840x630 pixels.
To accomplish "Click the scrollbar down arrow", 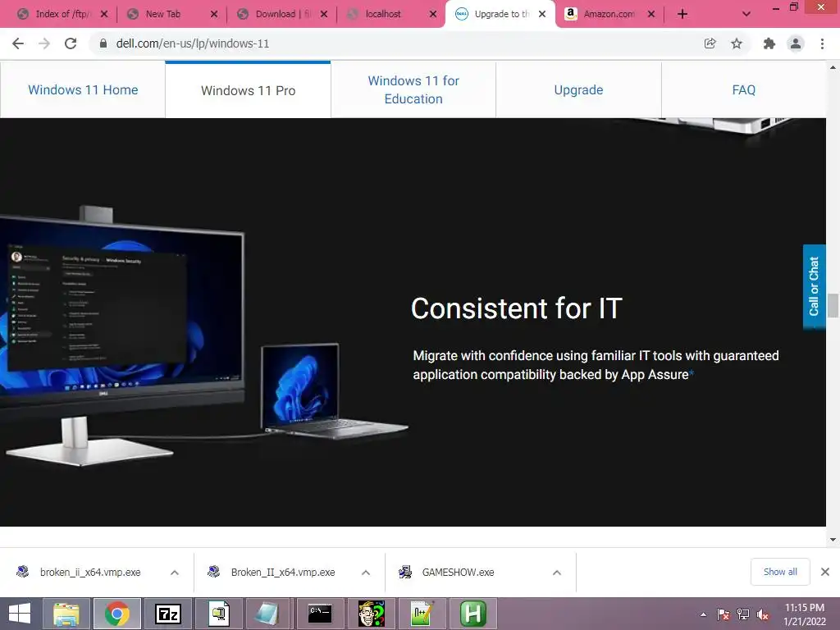I will [833, 540].
